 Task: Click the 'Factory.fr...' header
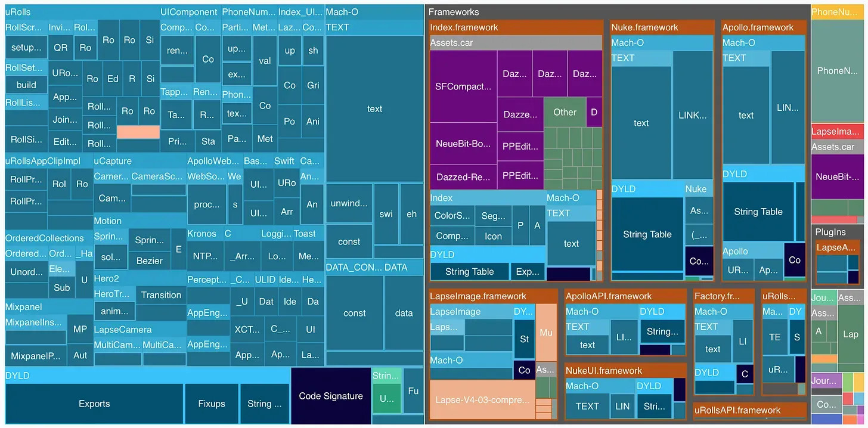pyautogui.click(x=724, y=296)
